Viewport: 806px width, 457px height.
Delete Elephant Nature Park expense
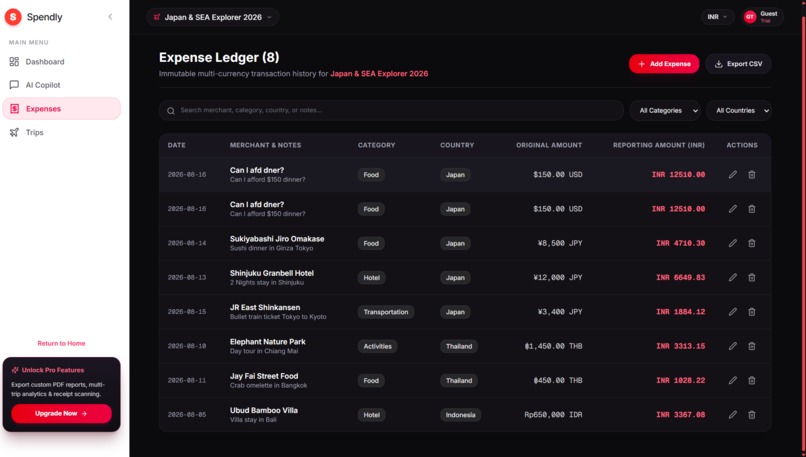[752, 346]
